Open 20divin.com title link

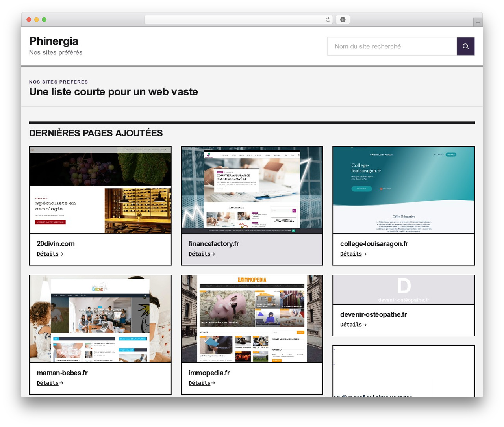pos(56,244)
